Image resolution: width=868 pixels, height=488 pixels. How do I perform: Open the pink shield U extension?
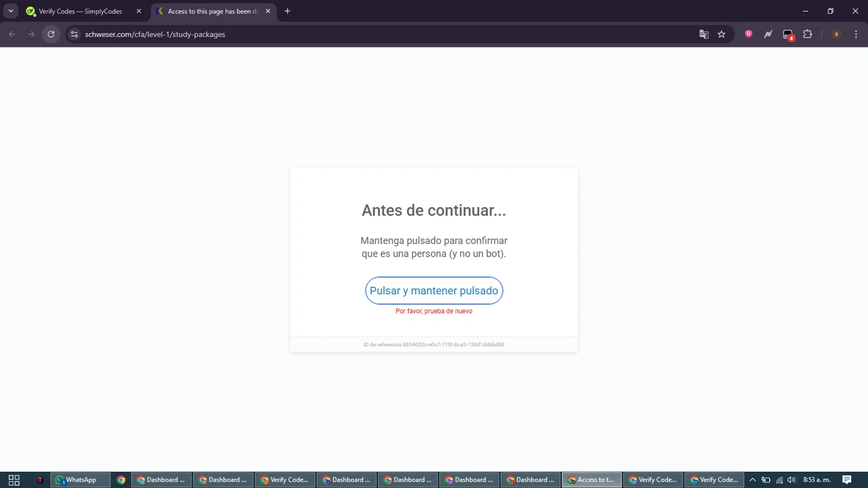749,34
